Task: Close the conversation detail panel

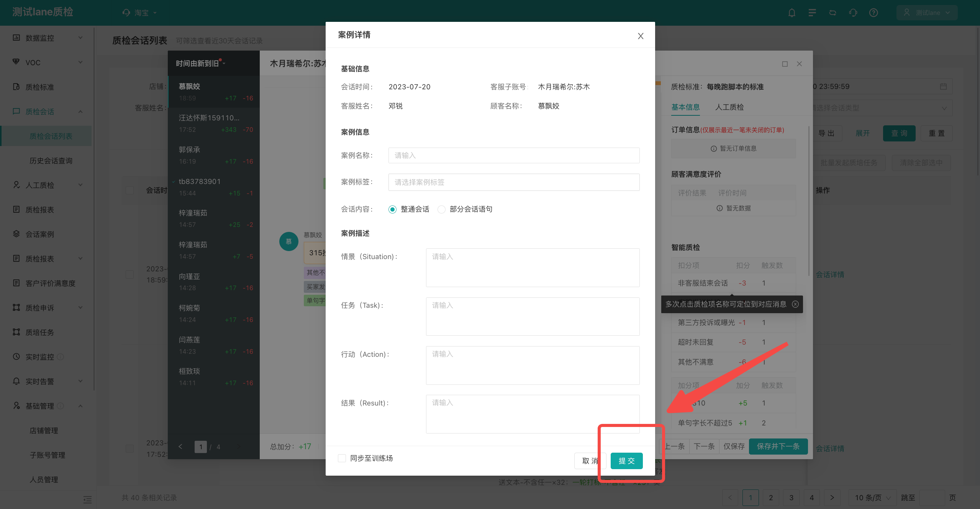Action: [799, 64]
